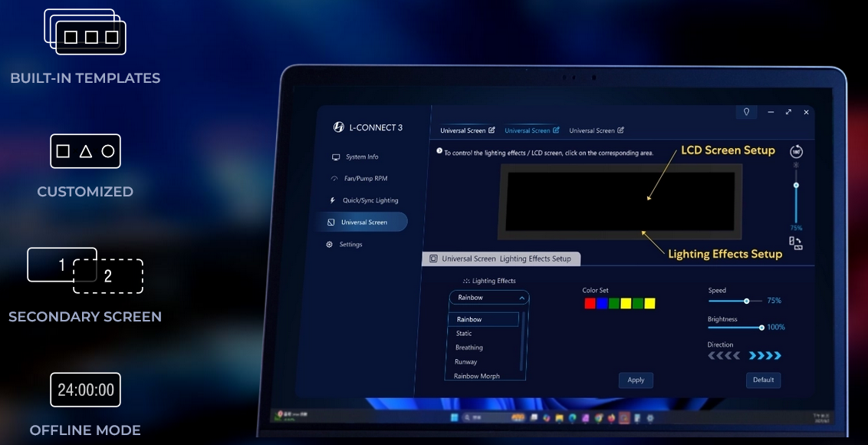Collapse the Rainbow lighting effects dropdown

tap(521, 298)
